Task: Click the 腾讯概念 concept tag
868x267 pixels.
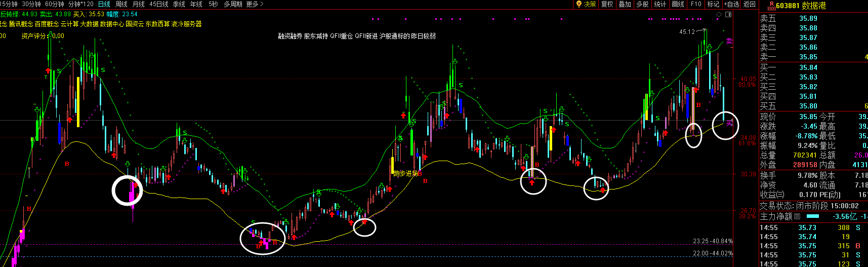Action: point(21,24)
